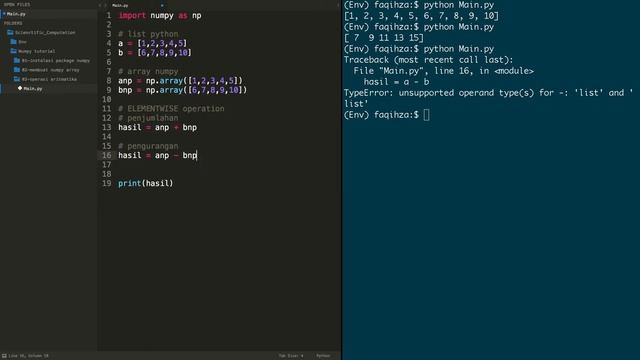Click the 02-membuat numpy array folder icon
Image resolution: width=640 pixels, height=360 pixels.
(x=17, y=70)
